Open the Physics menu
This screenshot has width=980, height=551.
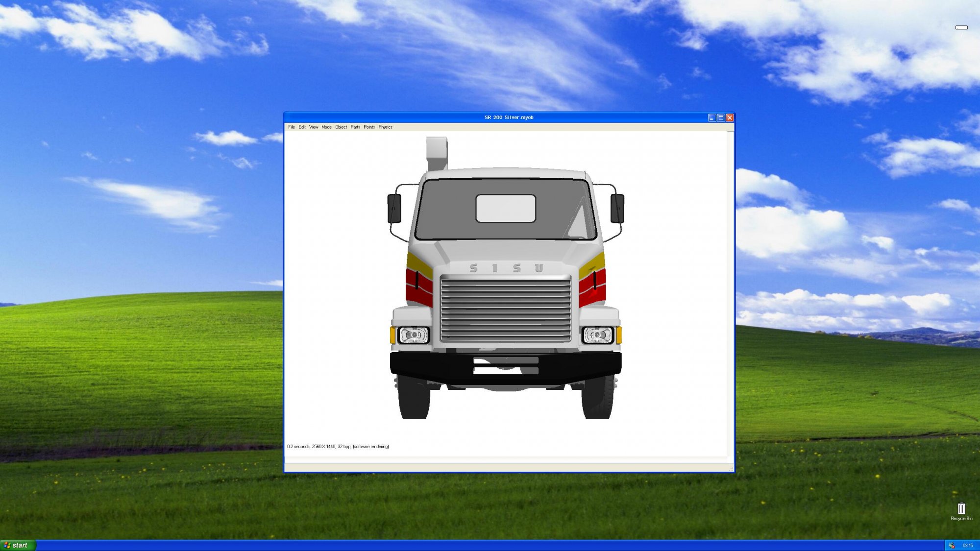(385, 127)
